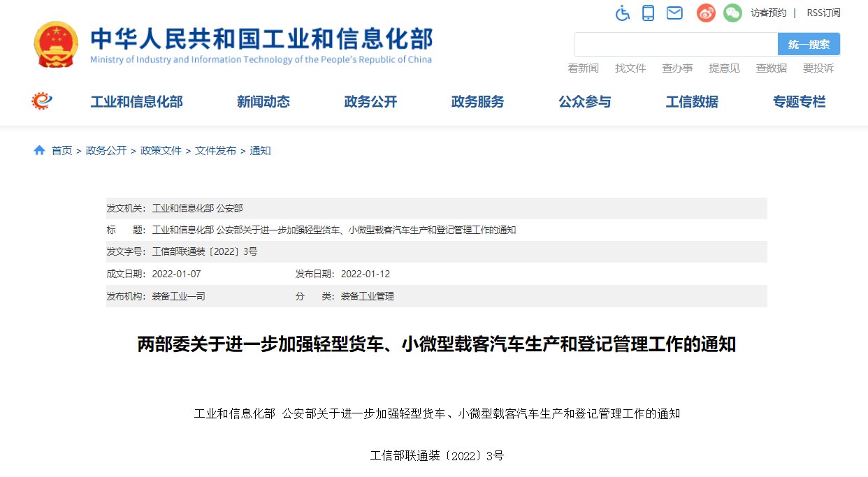Click the email envelope icon
Viewport: 868px width, 477px height.
[674, 12]
